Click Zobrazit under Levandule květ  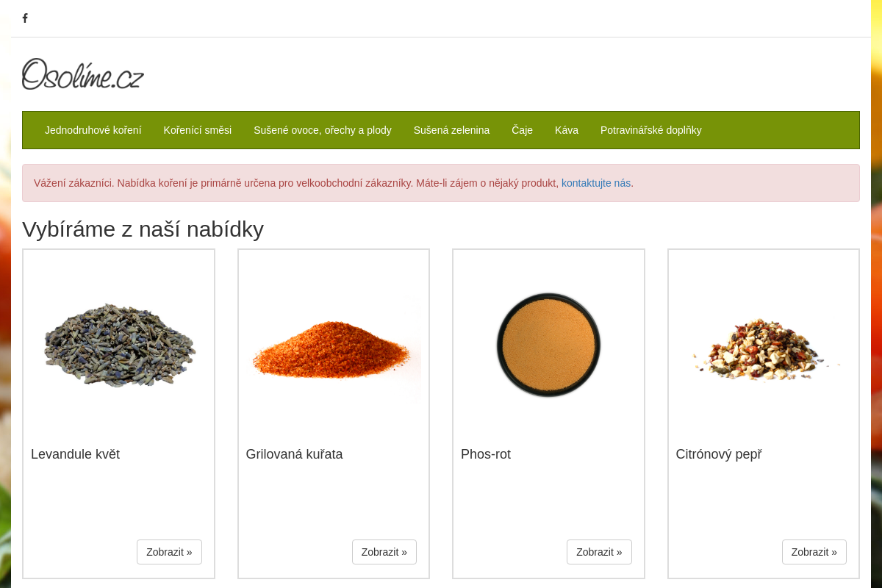tap(169, 552)
